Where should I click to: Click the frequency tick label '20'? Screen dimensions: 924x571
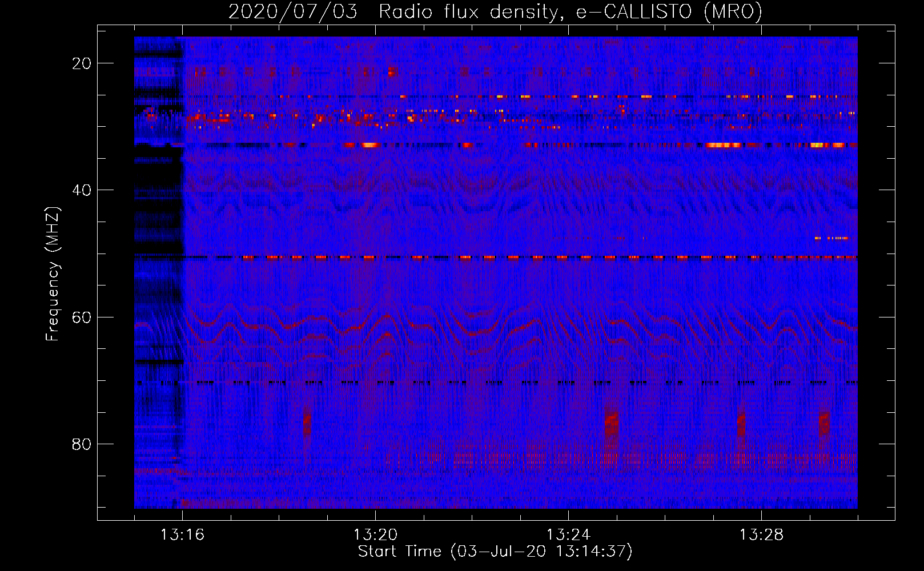click(x=82, y=63)
